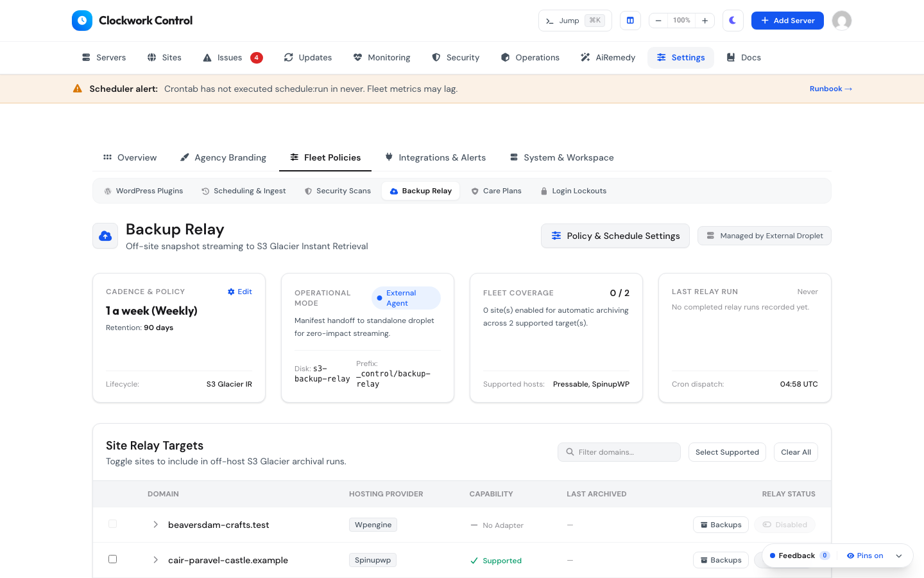Click the Add Server button
The width and height of the screenshot is (924, 578).
point(787,21)
